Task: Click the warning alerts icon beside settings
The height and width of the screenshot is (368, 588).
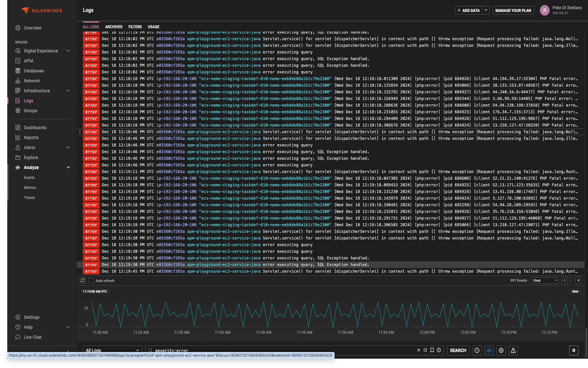Action: click(513, 350)
